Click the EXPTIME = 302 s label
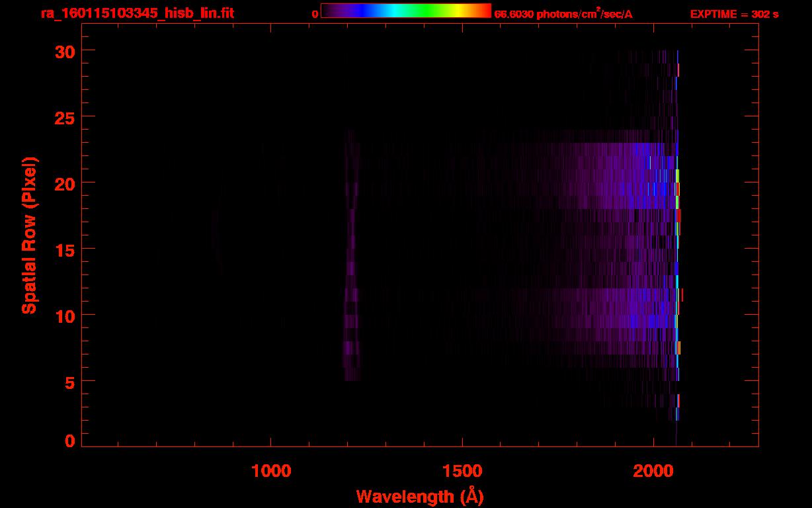Viewport: 812px width, 508px height. (x=734, y=14)
